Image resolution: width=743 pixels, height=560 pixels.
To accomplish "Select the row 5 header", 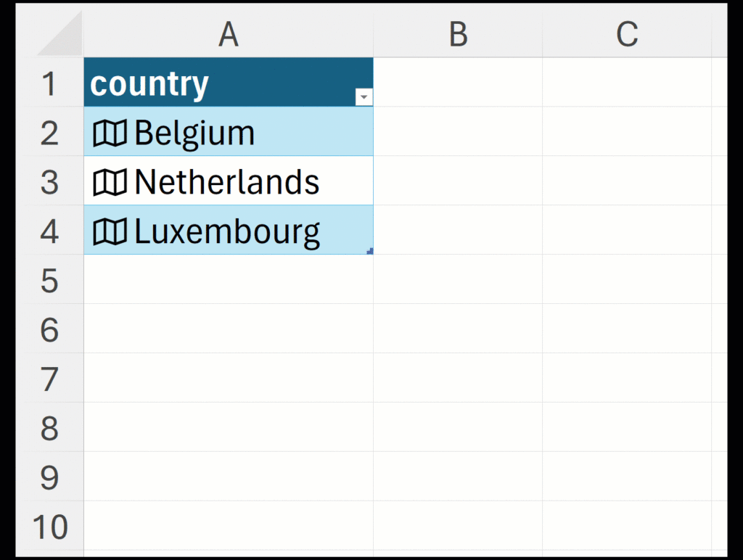I will 49,281.
